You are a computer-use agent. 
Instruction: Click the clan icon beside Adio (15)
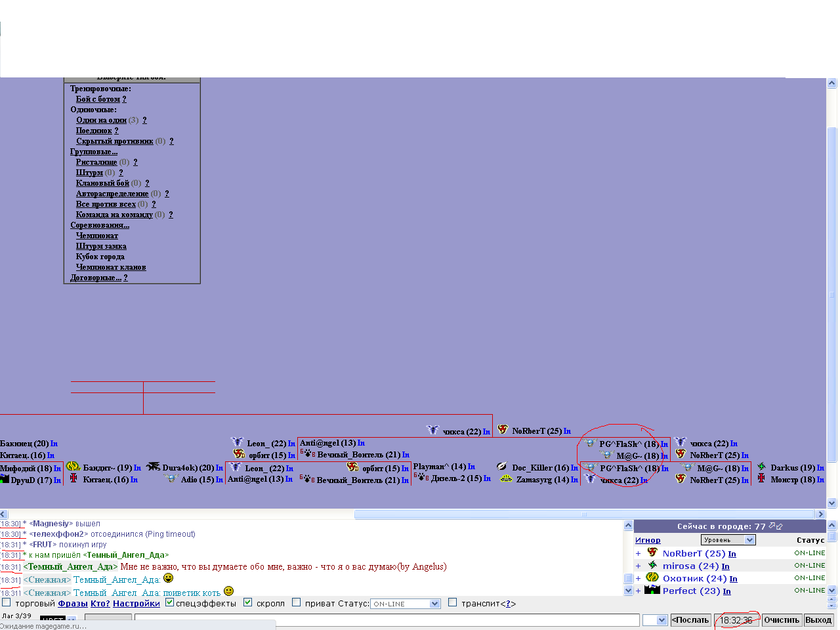point(171,479)
